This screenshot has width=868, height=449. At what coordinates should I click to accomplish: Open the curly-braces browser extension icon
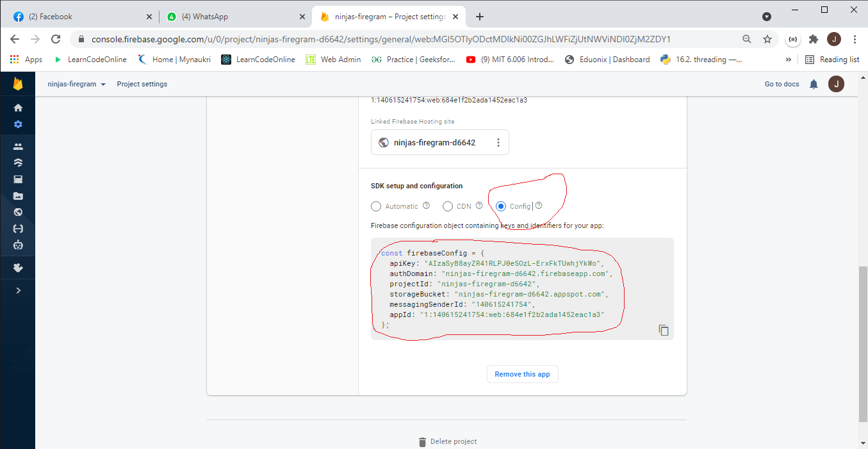point(793,39)
